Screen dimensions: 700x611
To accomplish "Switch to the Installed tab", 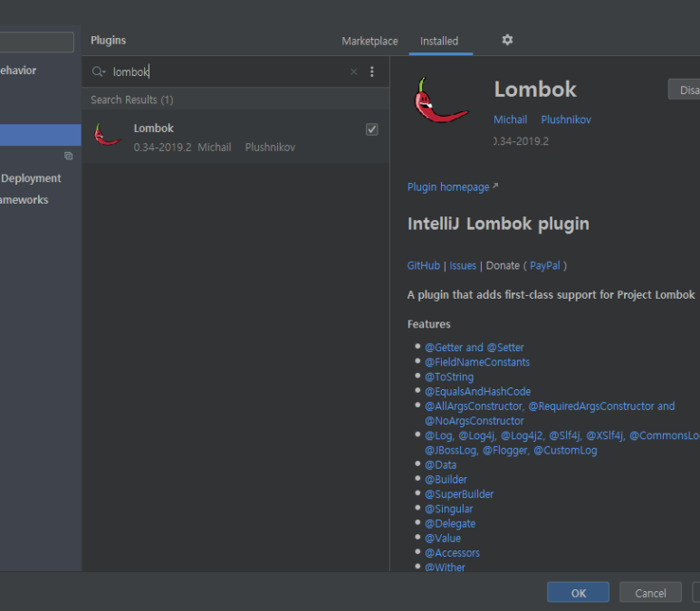I will click(439, 41).
